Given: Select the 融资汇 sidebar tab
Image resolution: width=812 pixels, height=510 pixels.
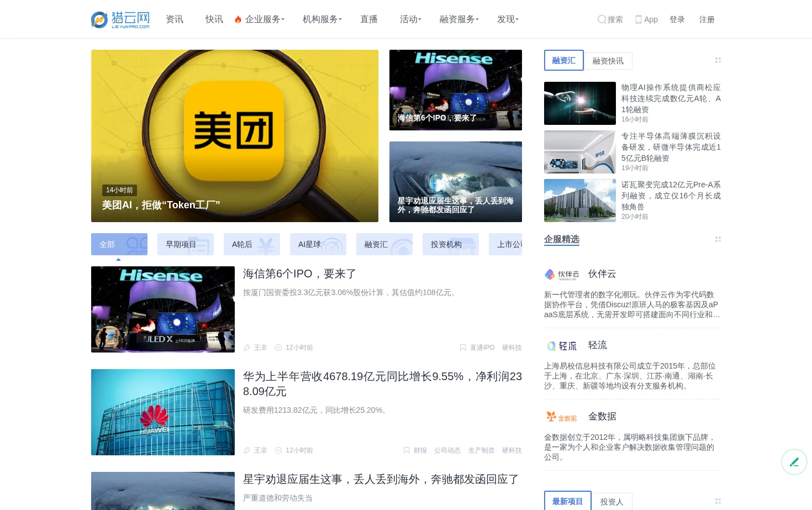Looking at the screenshot, I should (x=564, y=60).
